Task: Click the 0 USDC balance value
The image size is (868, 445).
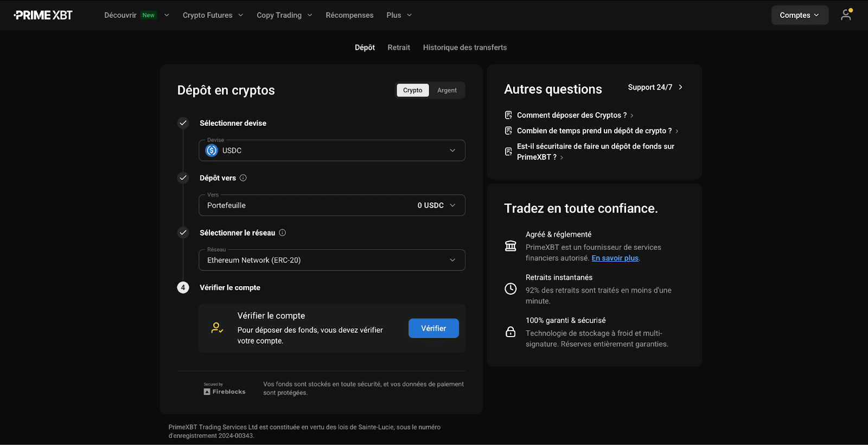Action: click(431, 205)
